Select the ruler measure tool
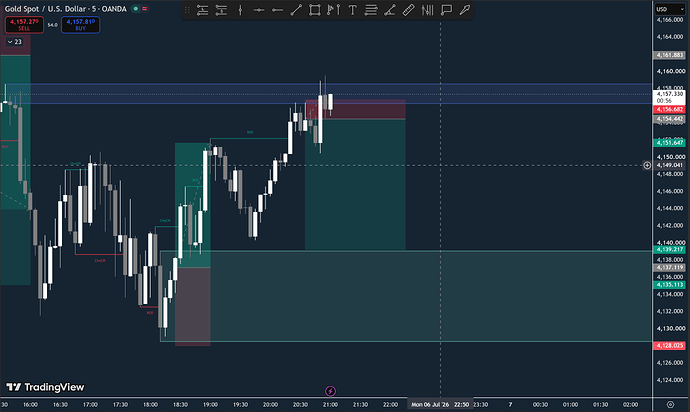 [x=408, y=10]
